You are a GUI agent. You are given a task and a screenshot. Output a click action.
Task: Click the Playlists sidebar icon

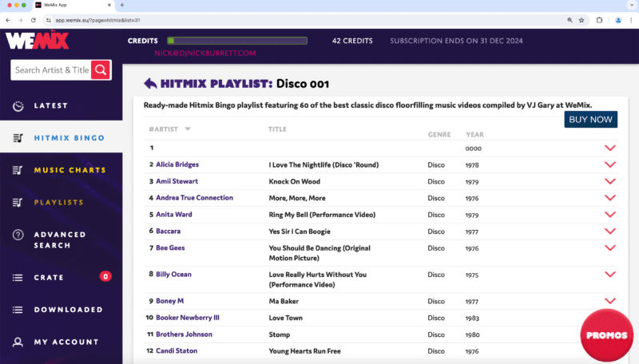tap(18, 203)
